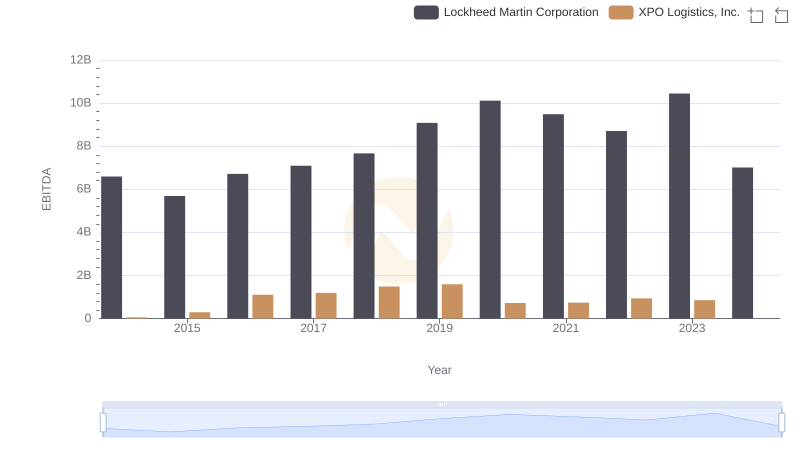Select Lockheed Martin bar for 2021
Image resolution: width=800 pixels, height=461 pixels.
point(553,216)
